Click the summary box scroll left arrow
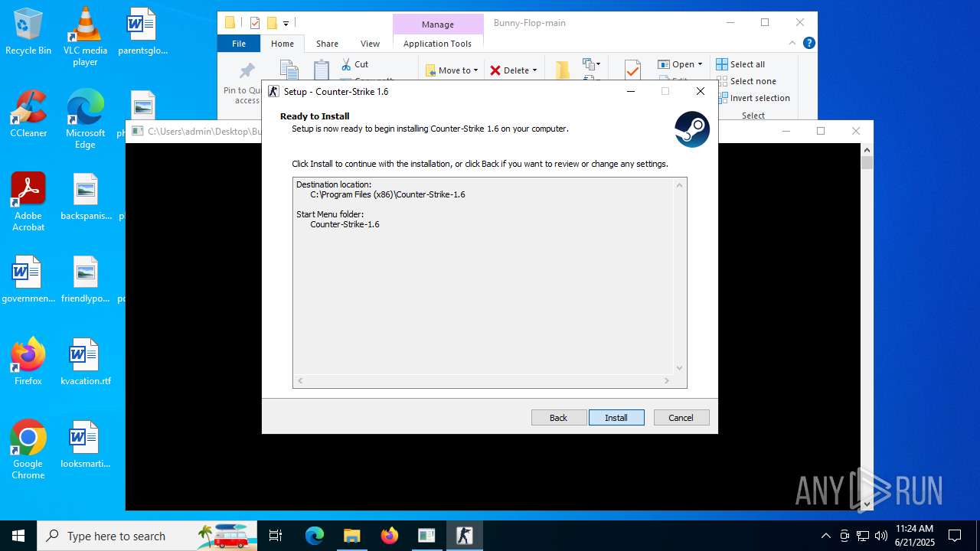Image resolution: width=980 pixels, height=551 pixels. pos(300,380)
